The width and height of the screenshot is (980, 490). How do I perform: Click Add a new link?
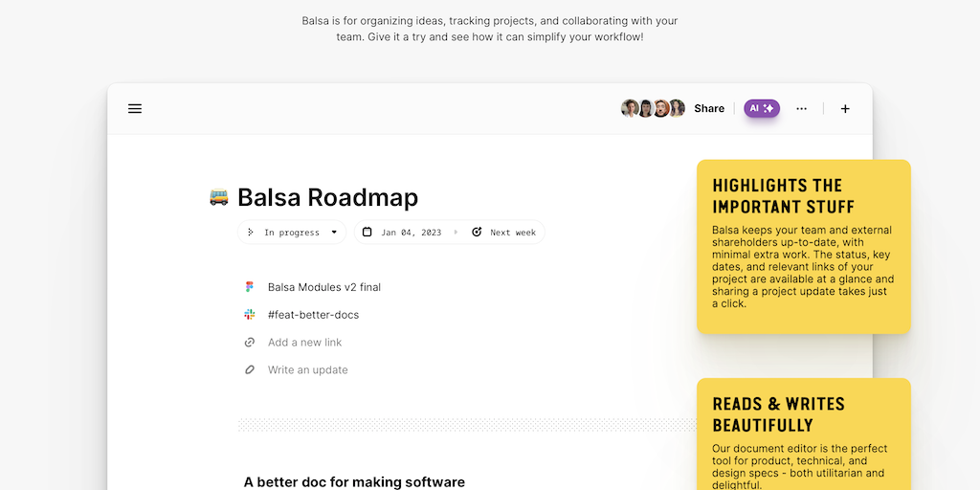[304, 342]
